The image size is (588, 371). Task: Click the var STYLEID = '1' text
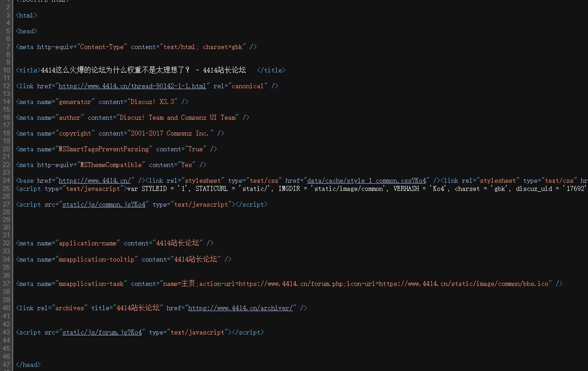[157, 189]
